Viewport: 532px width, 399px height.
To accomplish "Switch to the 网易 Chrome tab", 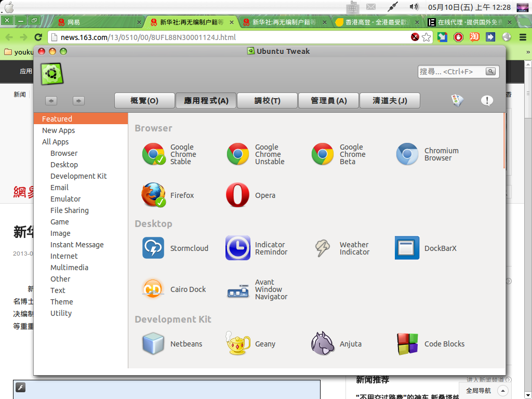I will click(98, 22).
